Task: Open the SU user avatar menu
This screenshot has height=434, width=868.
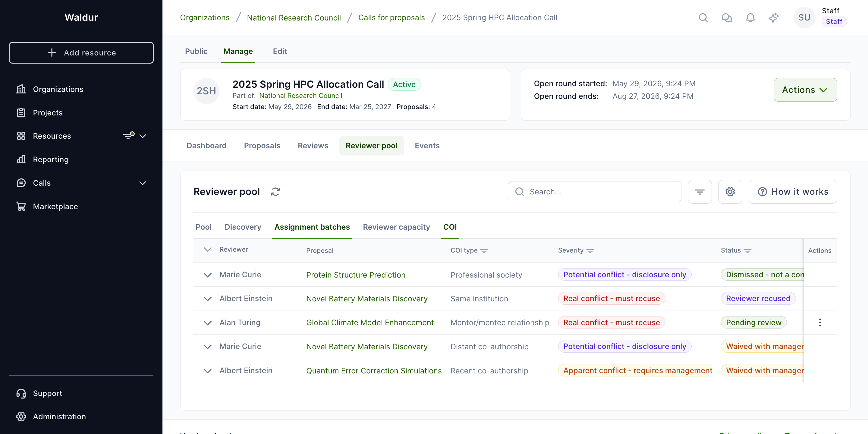Action: [x=804, y=17]
